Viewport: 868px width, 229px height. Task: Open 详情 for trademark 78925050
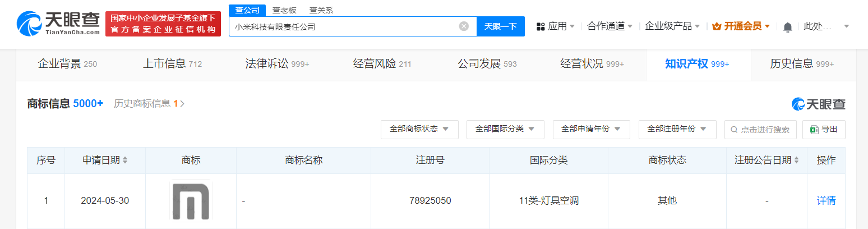826,200
